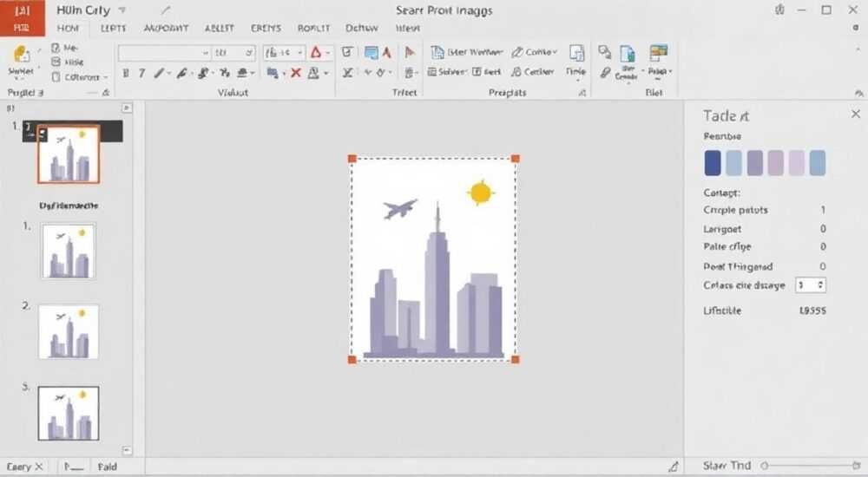Click the document icon beside Ster Werlwer

click(437, 52)
